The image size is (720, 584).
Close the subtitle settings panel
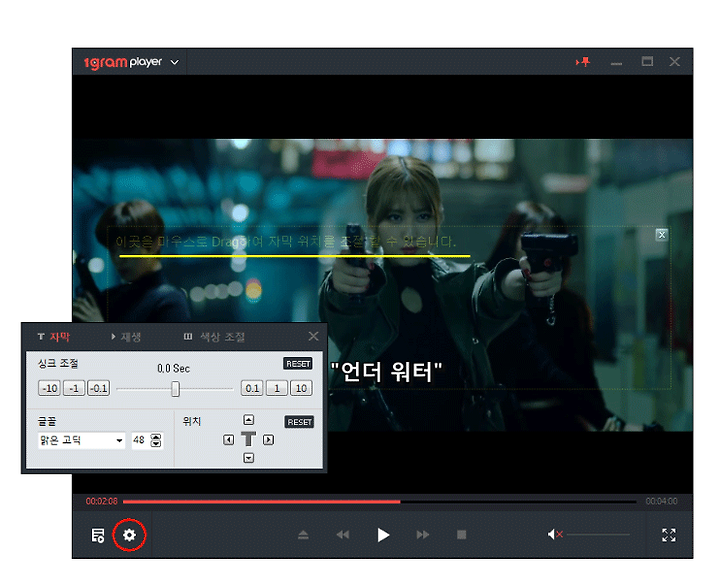point(314,337)
